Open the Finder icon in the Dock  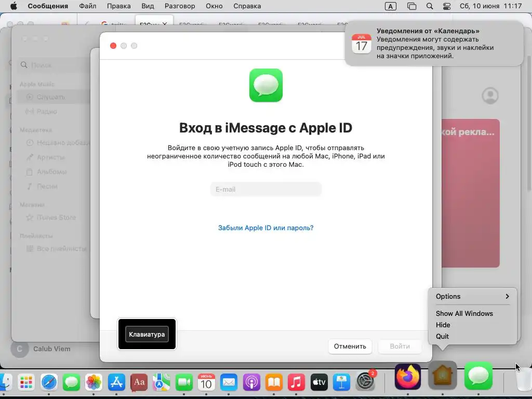pos(5,382)
